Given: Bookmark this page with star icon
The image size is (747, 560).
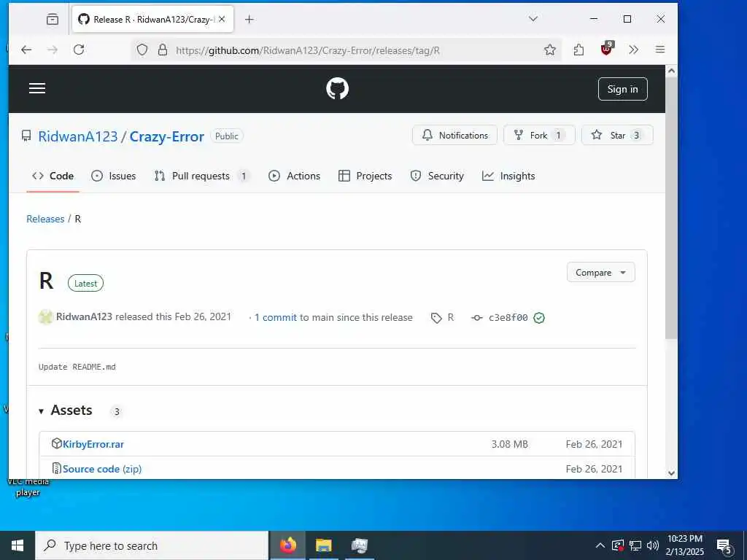Looking at the screenshot, I should pyautogui.click(x=550, y=50).
